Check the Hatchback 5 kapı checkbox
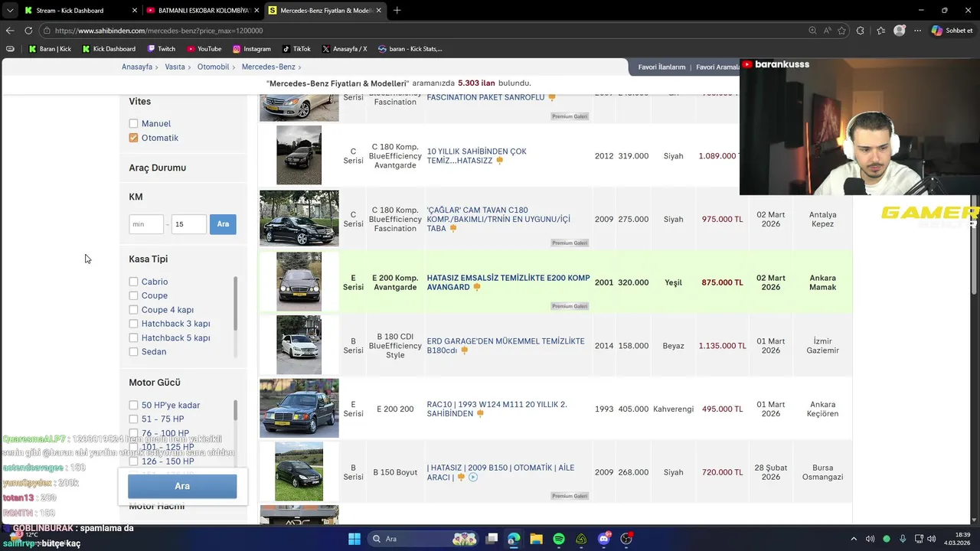The image size is (980, 551). pos(133,337)
